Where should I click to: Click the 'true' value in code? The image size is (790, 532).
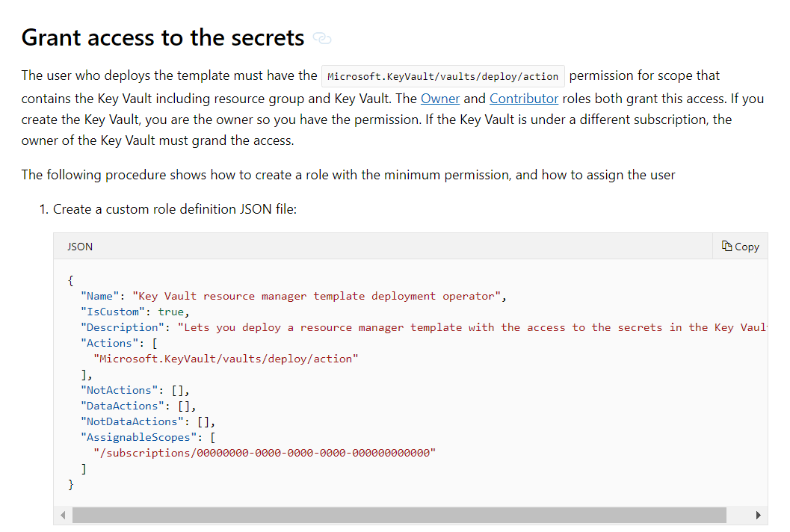point(171,312)
